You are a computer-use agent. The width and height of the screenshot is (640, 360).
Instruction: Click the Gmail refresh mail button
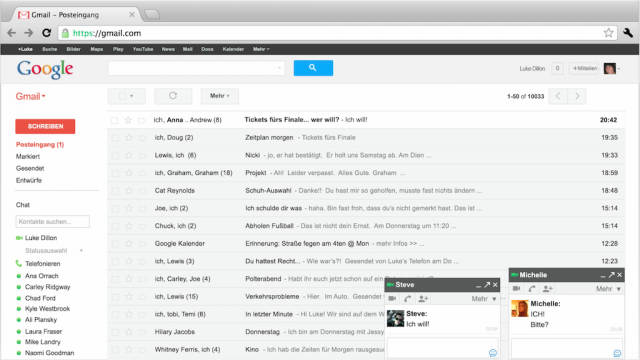173,96
